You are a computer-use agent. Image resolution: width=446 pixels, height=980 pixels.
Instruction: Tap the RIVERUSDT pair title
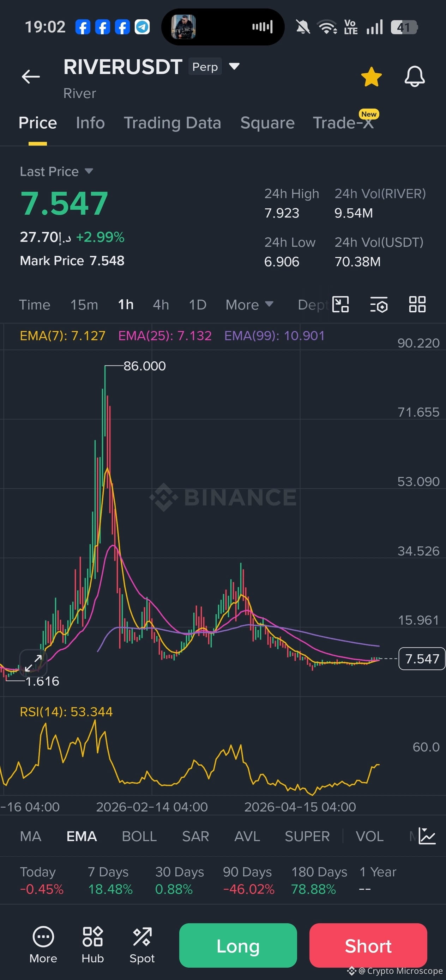pyautogui.click(x=123, y=67)
